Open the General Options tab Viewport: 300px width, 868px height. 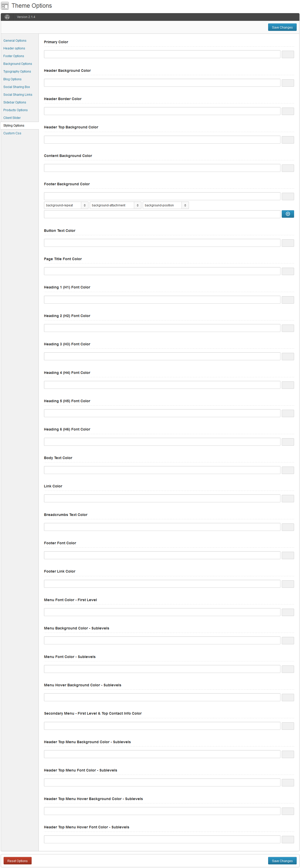(15, 41)
